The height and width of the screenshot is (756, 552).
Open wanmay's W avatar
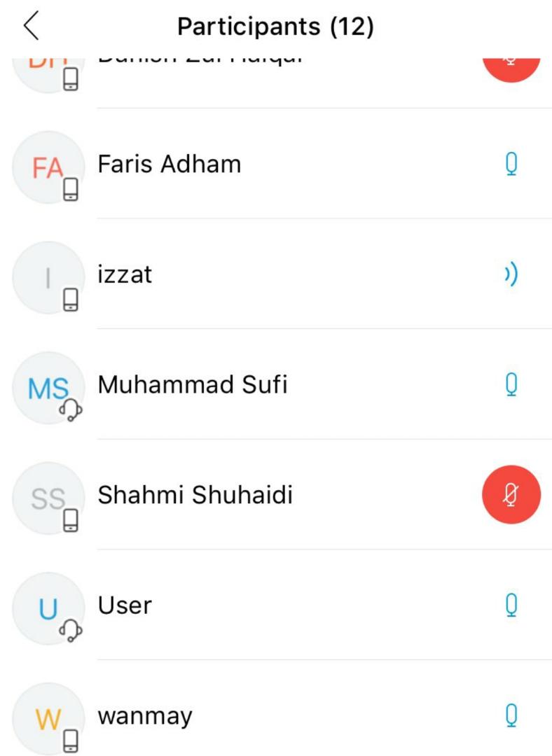(x=48, y=719)
